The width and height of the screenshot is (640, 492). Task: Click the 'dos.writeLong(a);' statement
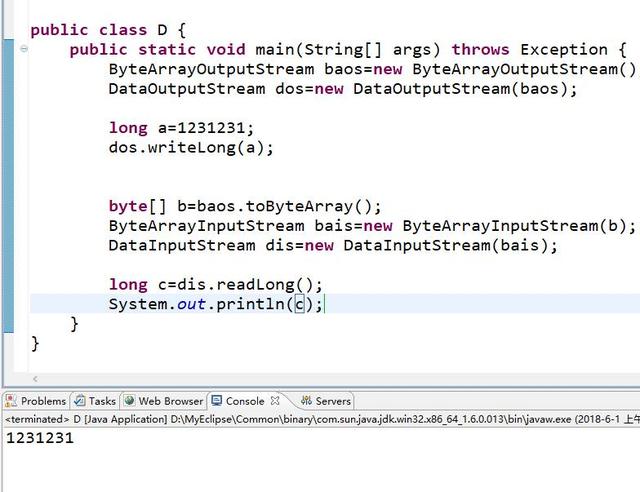[191, 147]
